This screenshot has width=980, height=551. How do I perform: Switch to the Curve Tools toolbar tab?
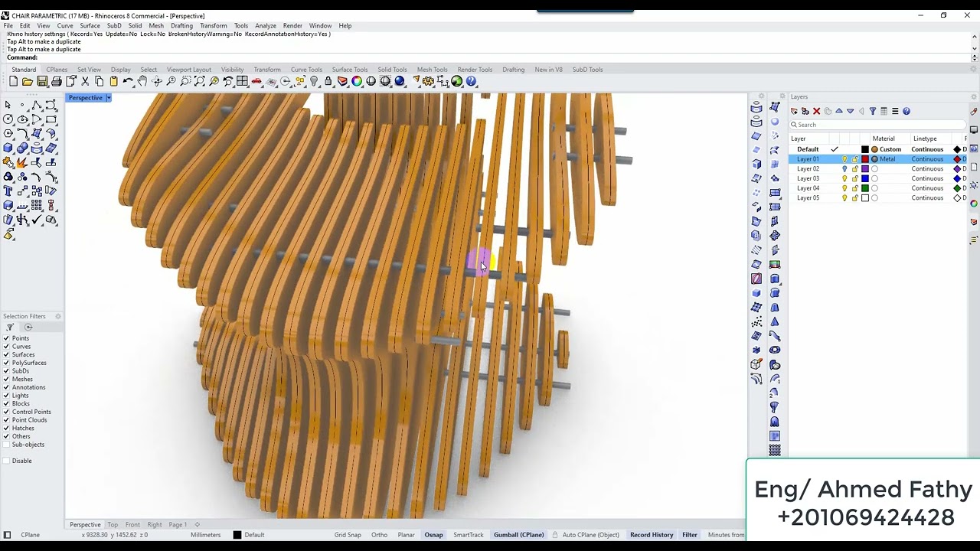tap(306, 70)
